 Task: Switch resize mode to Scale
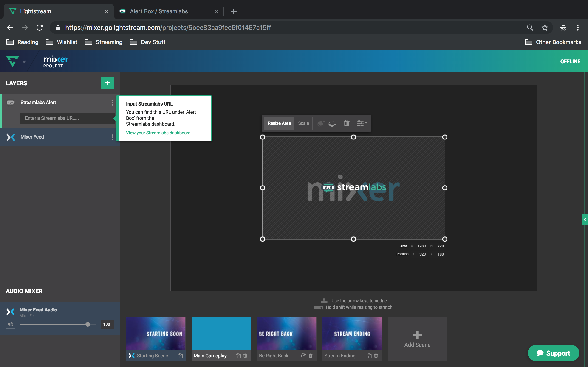(303, 123)
